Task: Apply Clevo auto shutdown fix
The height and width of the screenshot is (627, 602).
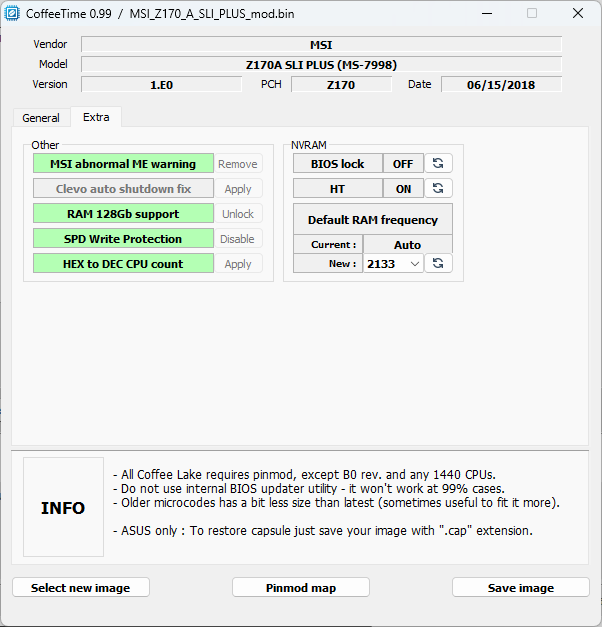Action: point(238,189)
